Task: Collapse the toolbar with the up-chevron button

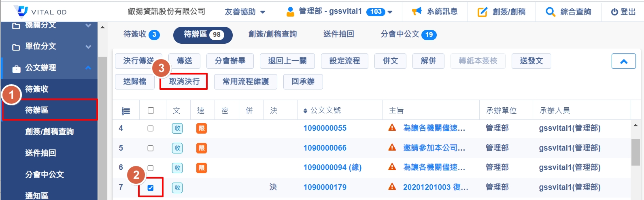Action: pos(623,62)
